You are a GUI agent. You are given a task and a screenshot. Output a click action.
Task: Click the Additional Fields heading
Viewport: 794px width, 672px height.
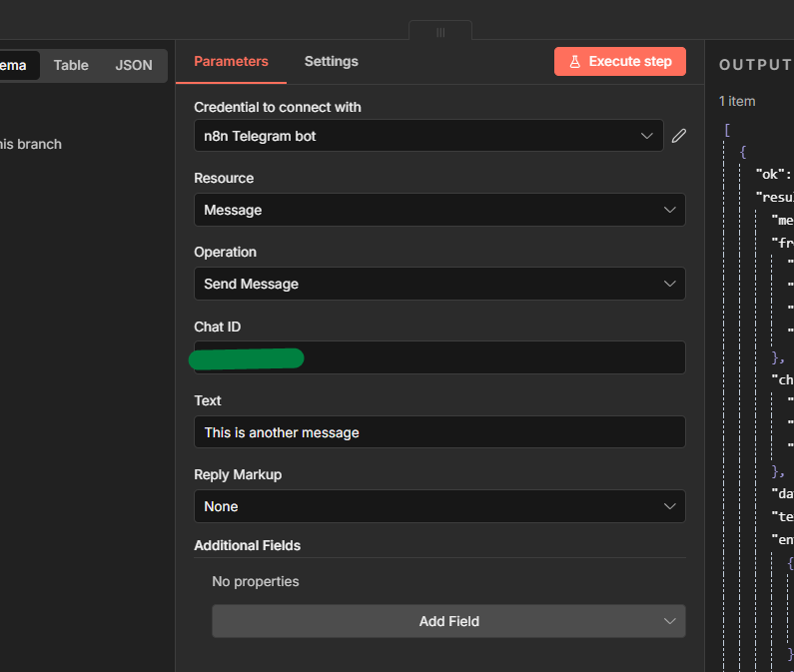[x=247, y=545]
